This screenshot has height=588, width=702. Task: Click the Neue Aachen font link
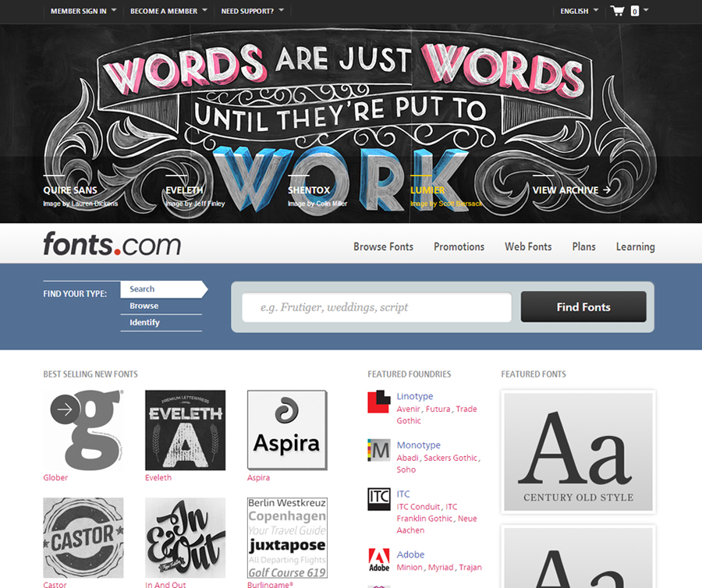[x=437, y=524]
